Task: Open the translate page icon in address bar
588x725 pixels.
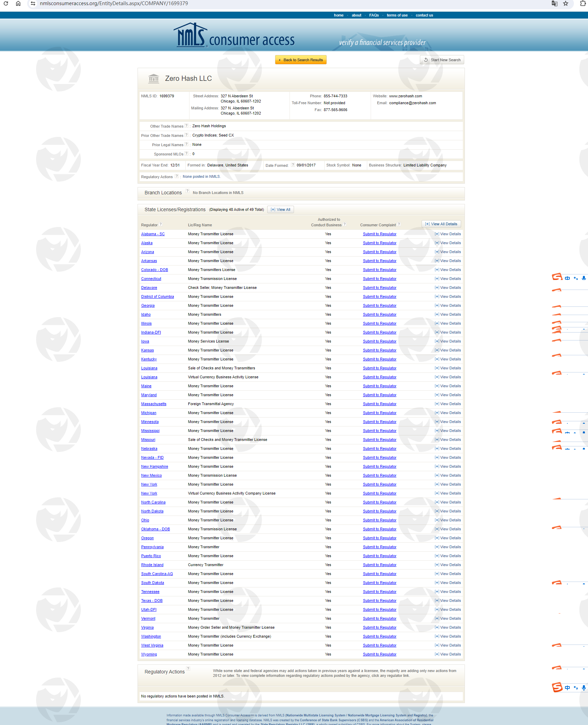Action: click(554, 3)
